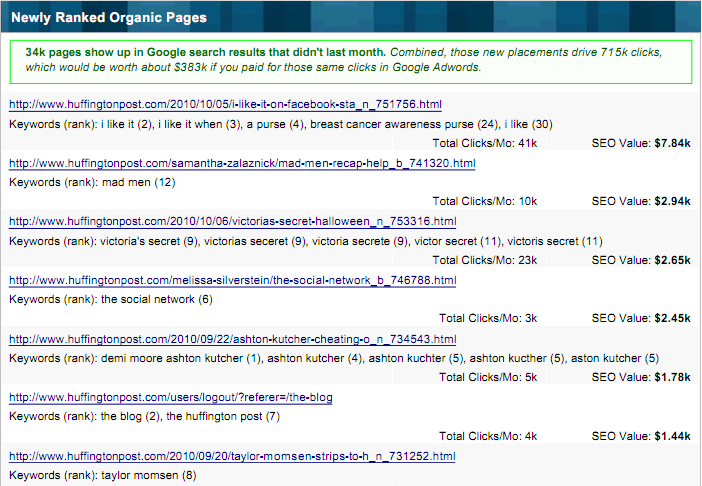Open the i-like-it-on-facebook Huffington Post link
The width and height of the screenshot is (702, 486).
point(225,104)
